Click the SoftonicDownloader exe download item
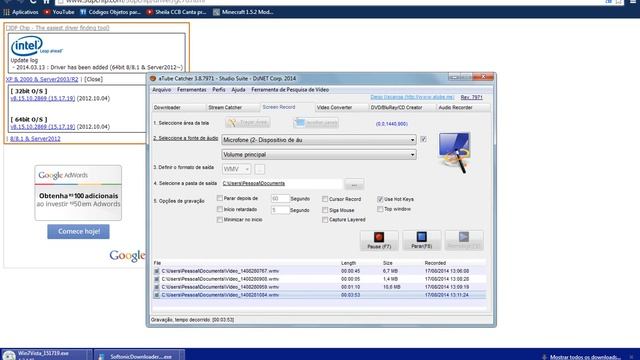The width and height of the screenshot is (640, 360). 139,355
